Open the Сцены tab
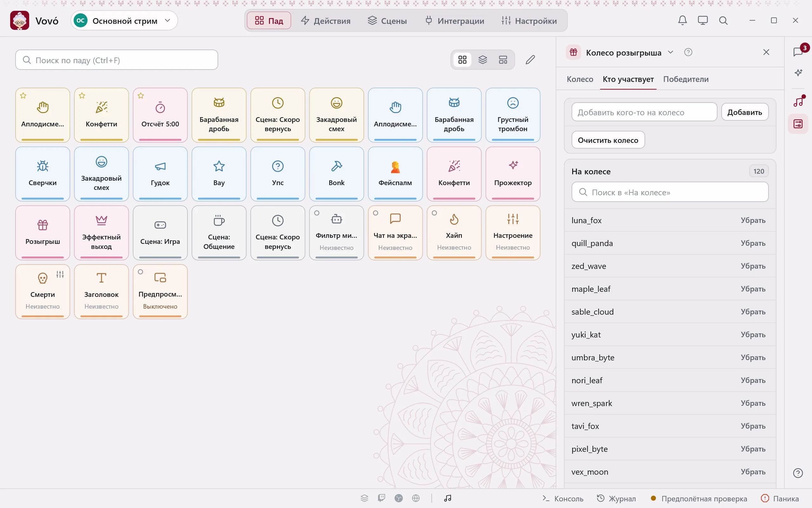Image resolution: width=812 pixels, height=508 pixels. click(387, 21)
